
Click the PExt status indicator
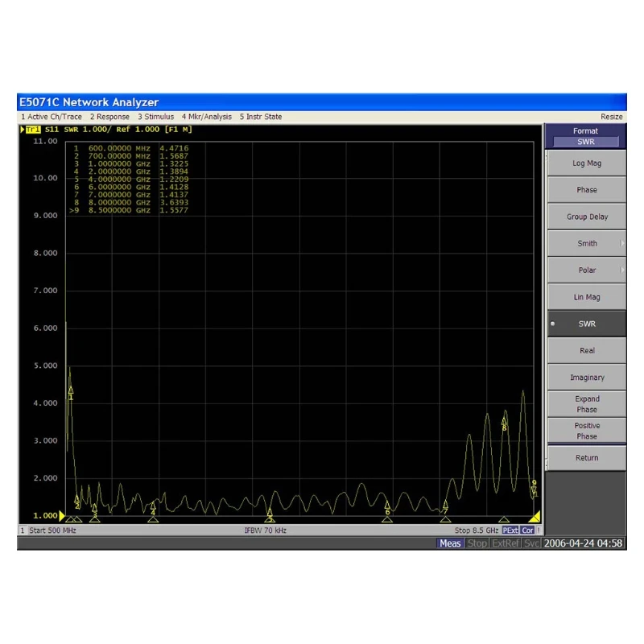pos(510,530)
